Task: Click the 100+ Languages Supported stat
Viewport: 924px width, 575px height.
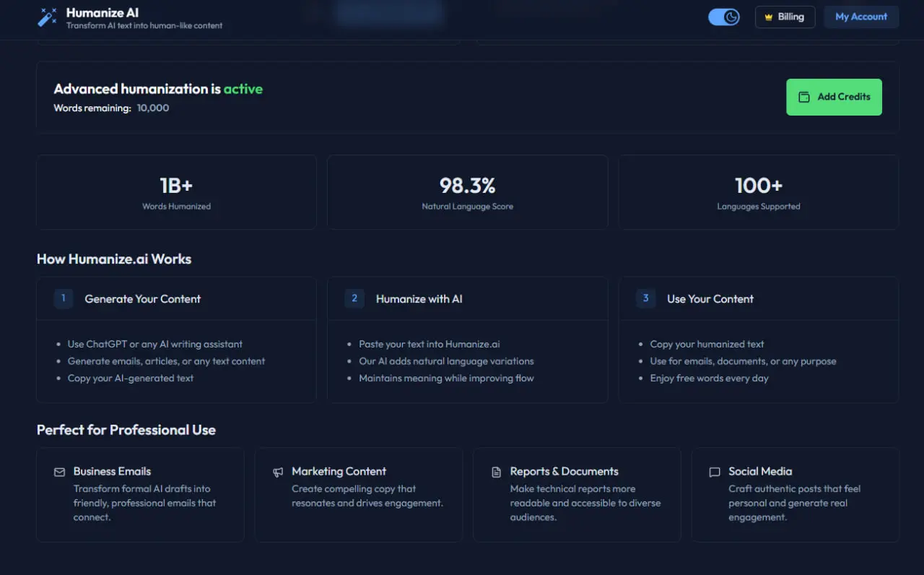Action: coord(759,192)
